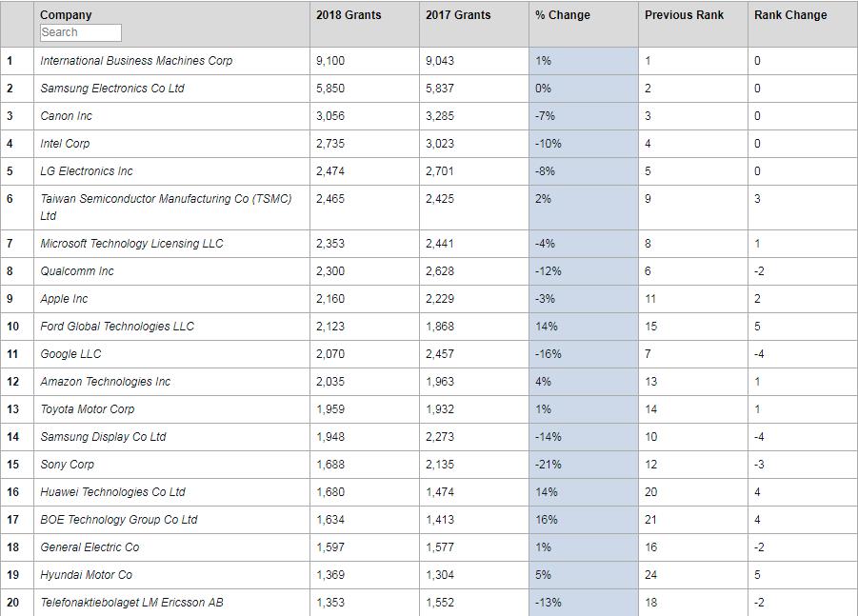Select Microsoft Technology Licensing LLC entry

(131, 244)
